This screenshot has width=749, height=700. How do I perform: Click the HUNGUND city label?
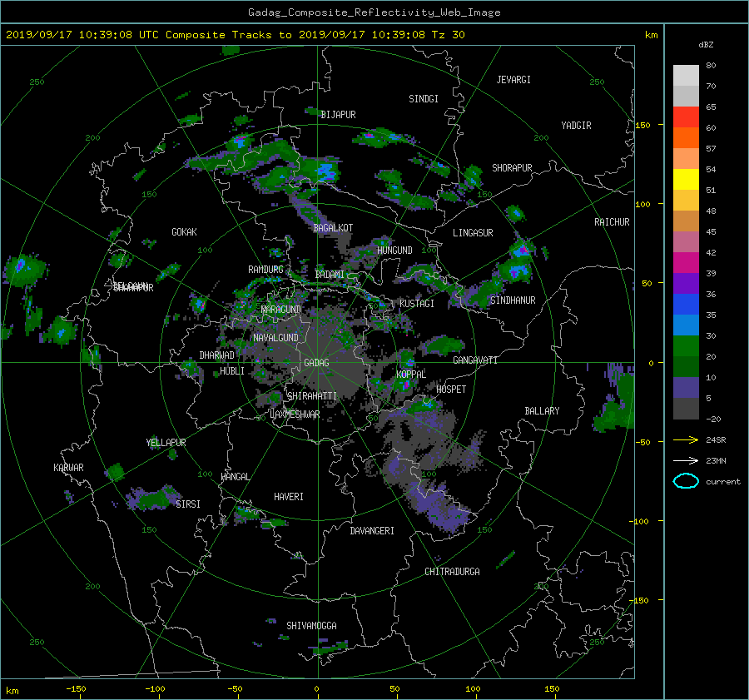click(394, 251)
